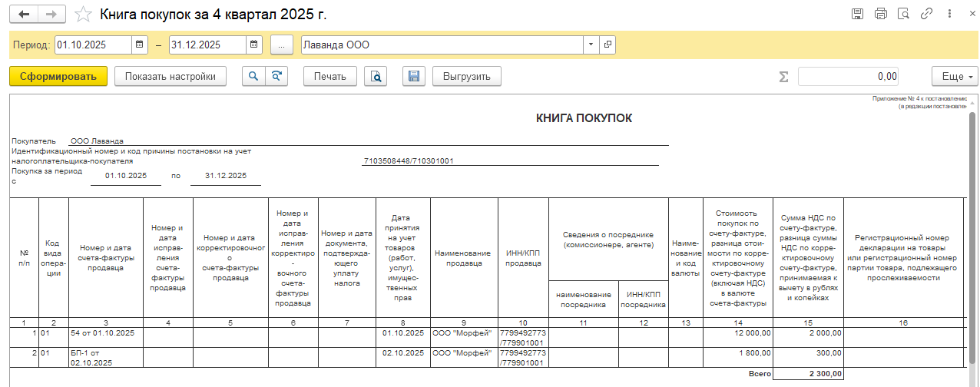Image resolution: width=980 pixels, height=387 pixels.
Task: Open the Еще dropdown menu
Action: tap(955, 76)
